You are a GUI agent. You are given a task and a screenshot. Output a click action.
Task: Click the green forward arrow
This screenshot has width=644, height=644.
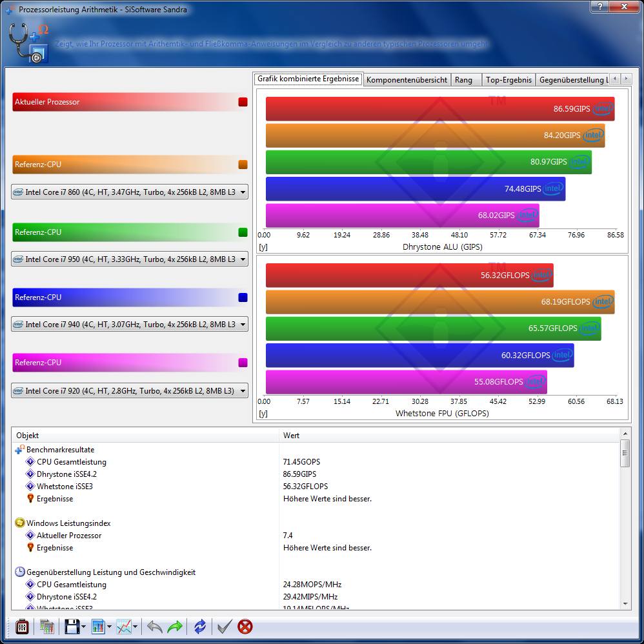(175, 627)
